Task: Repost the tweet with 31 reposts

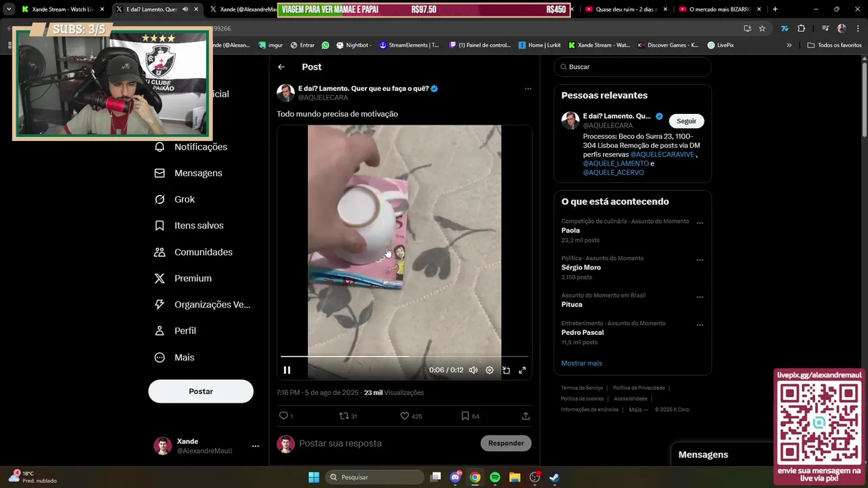Action: pos(344,415)
